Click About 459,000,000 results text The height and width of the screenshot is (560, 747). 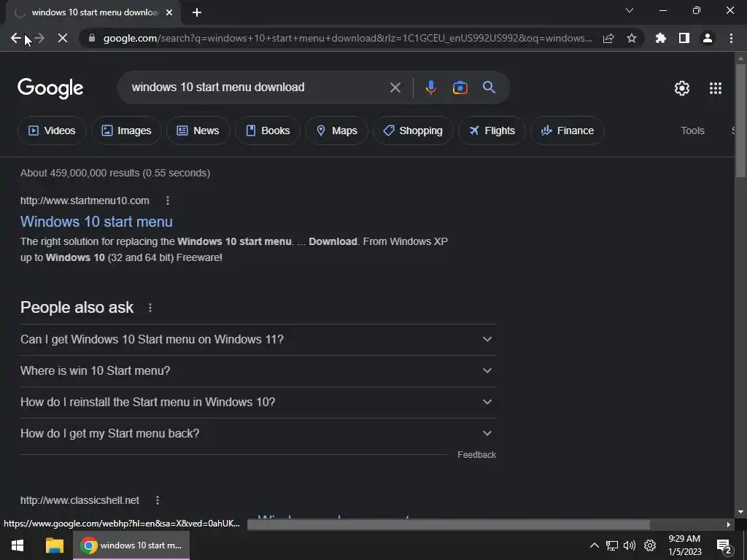click(x=115, y=173)
